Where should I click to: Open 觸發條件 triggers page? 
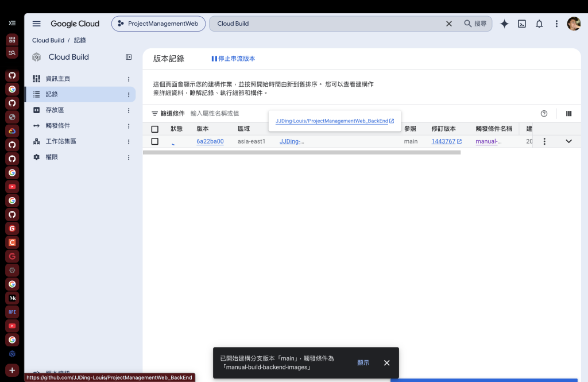(x=58, y=126)
